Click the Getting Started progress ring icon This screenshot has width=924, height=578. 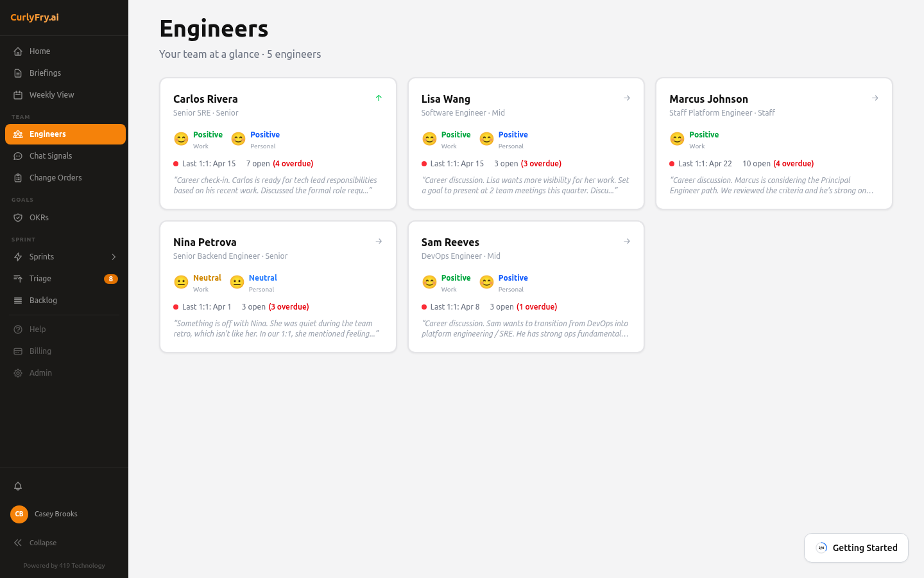821,548
